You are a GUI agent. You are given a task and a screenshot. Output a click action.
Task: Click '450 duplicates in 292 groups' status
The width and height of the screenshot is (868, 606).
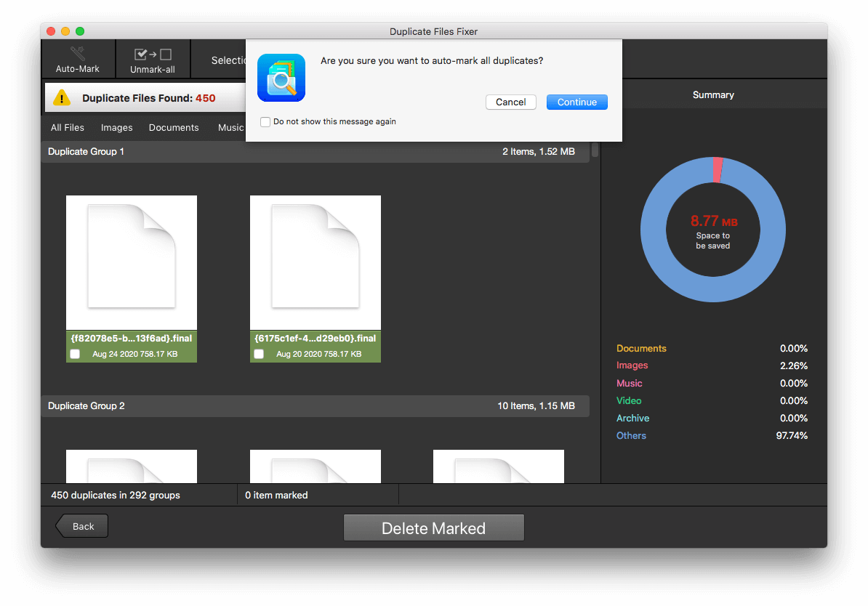pos(116,496)
